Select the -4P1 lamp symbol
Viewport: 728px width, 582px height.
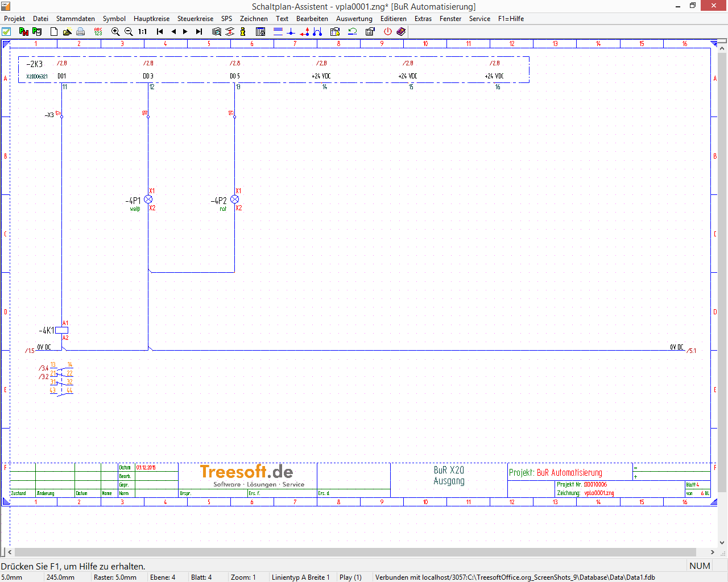pos(148,199)
